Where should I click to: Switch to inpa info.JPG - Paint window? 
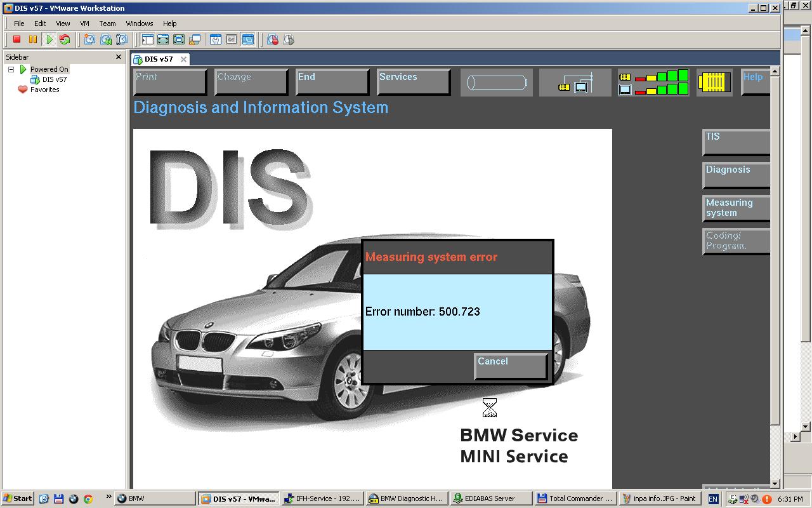659,498
